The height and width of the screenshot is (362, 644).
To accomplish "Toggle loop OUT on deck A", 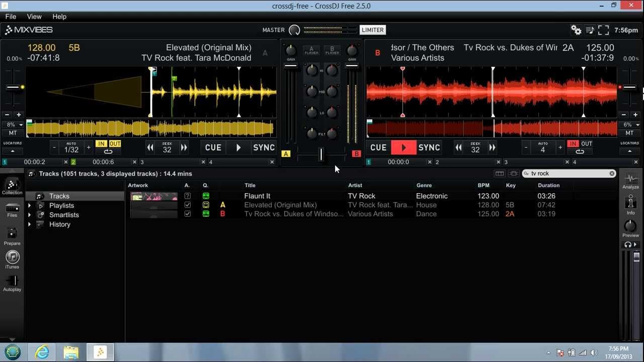I will coord(115,144).
